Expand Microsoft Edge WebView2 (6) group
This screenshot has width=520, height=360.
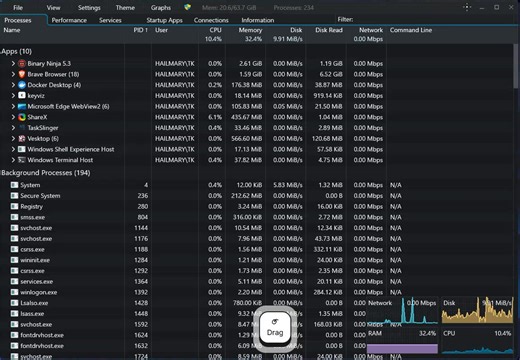[x=13, y=106]
